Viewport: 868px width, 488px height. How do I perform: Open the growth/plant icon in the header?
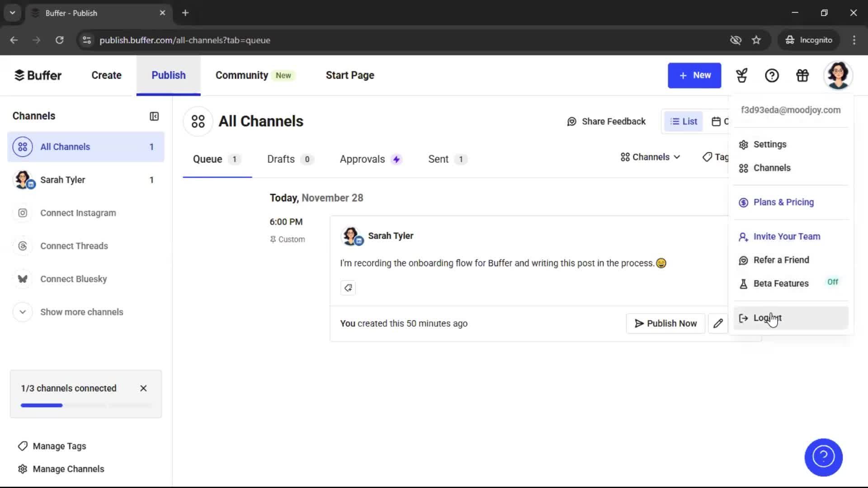[x=741, y=75]
